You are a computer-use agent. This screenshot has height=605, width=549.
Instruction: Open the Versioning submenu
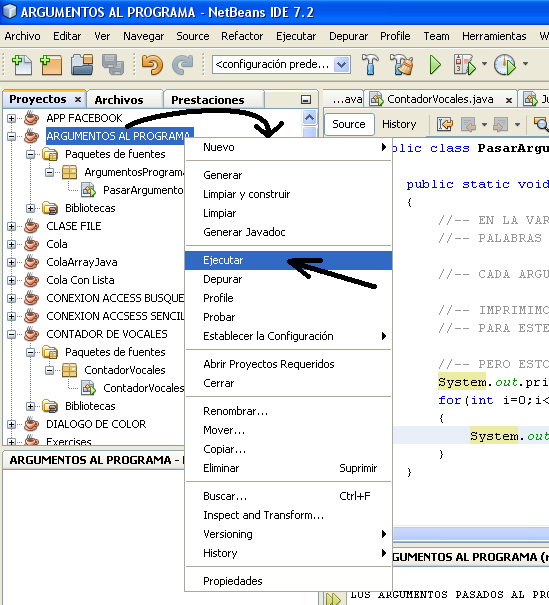tap(289, 534)
